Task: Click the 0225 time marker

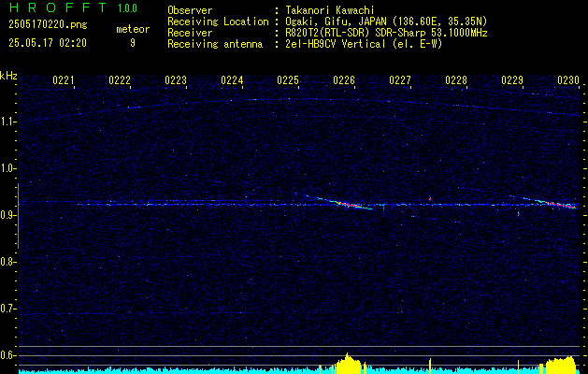Action: (x=288, y=80)
